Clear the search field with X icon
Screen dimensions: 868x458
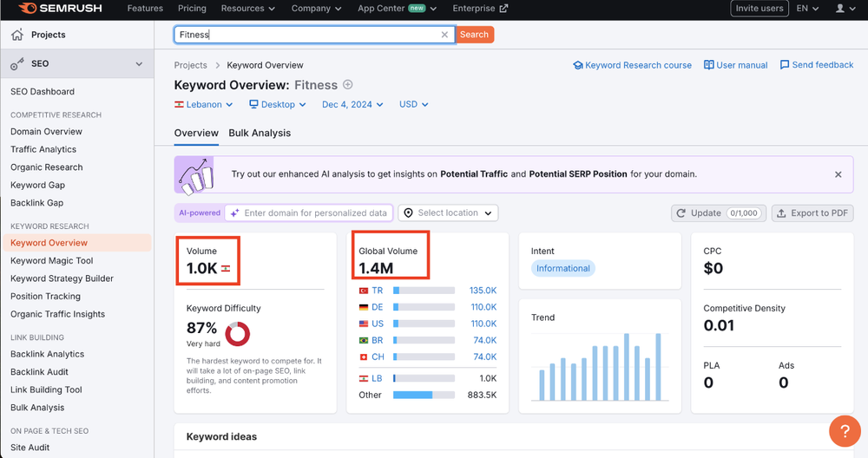[x=444, y=35]
